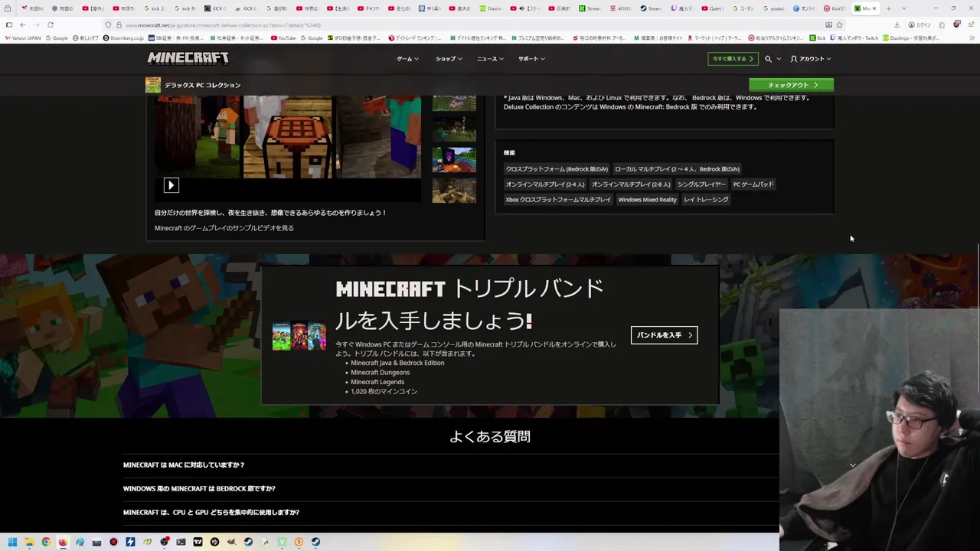Open the last Steam icon on taskbar
This screenshot has height=551, width=980.
[315, 542]
